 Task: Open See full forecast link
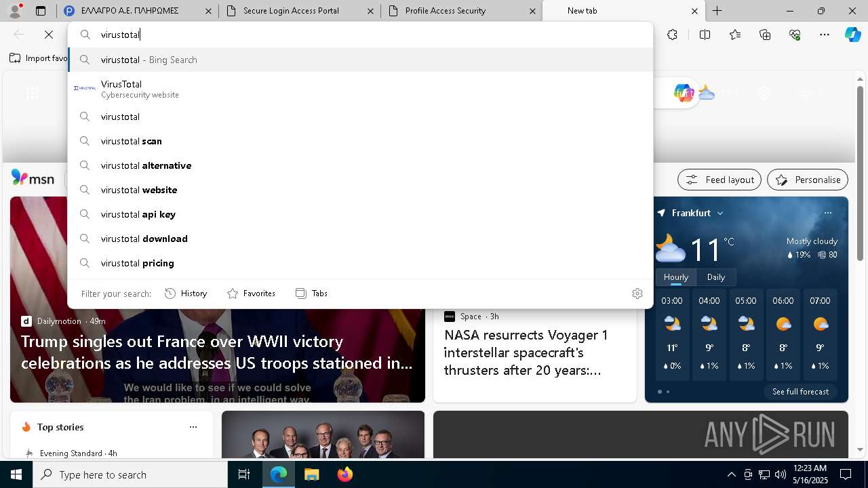(x=800, y=391)
